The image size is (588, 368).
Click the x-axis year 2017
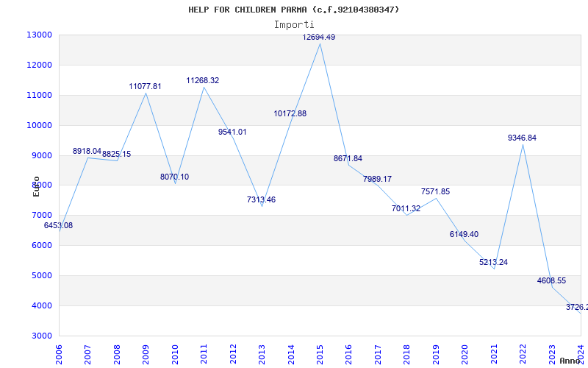[379, 354]
